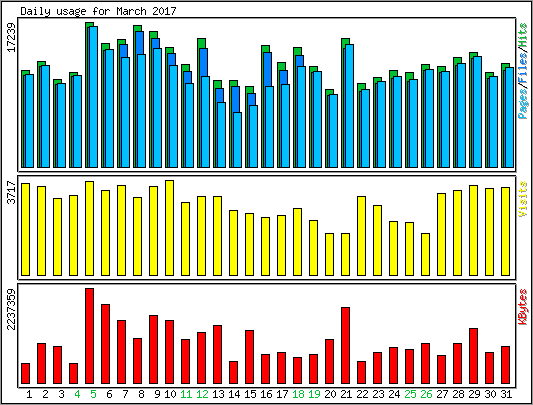Click green day 5 label
Screen dimensions: 533x405
93,394
